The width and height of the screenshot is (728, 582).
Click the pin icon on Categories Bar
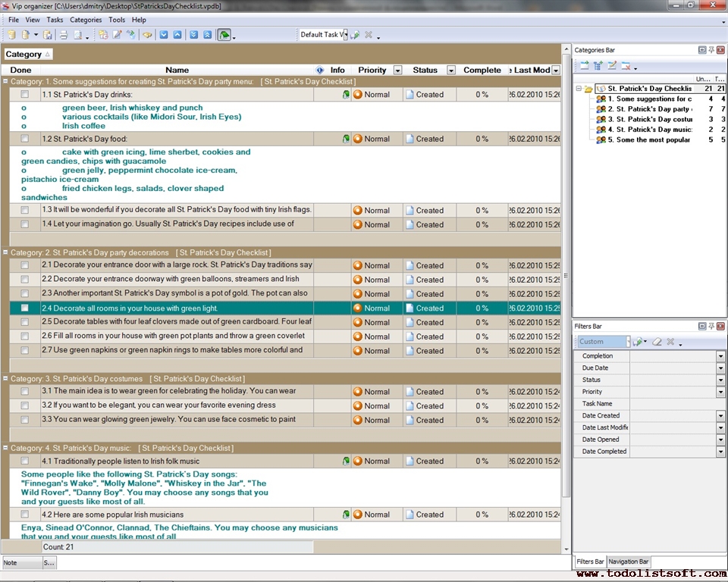(x=711, y=50)
